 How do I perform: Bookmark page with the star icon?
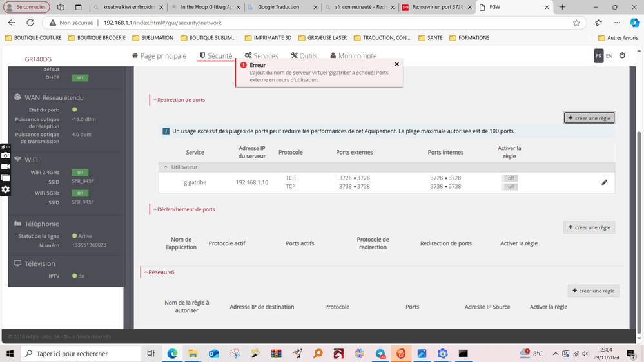pos(576,23)
